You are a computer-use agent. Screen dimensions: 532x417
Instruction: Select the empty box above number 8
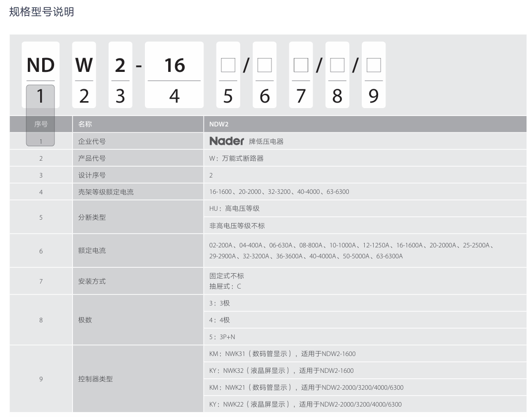click(x=337, y=65)
